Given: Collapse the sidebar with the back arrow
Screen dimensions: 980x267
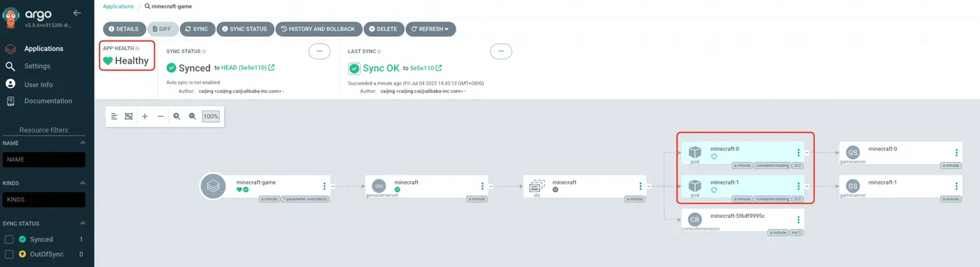Looking at the screenshot, I should click(x=77, y=13).
